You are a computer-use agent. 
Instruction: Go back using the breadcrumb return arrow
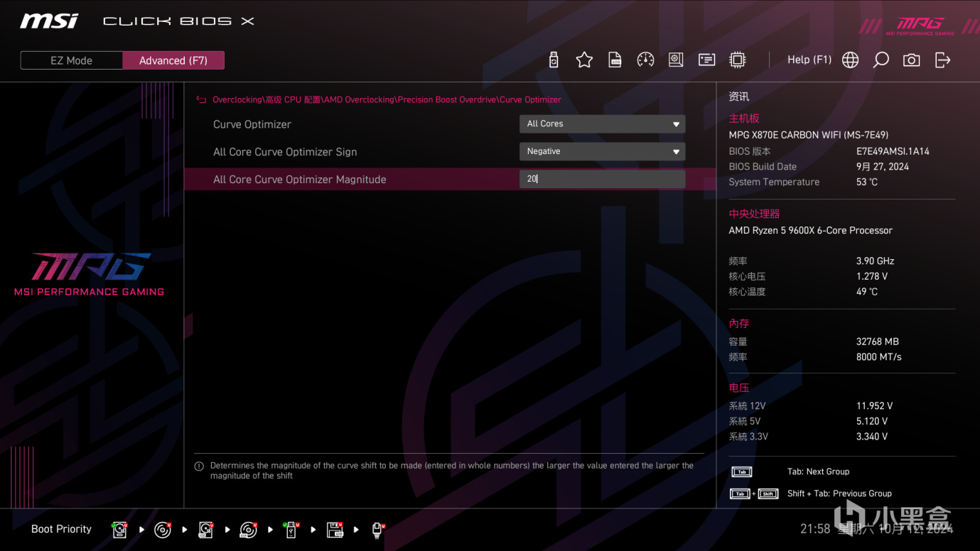[201, 100]
